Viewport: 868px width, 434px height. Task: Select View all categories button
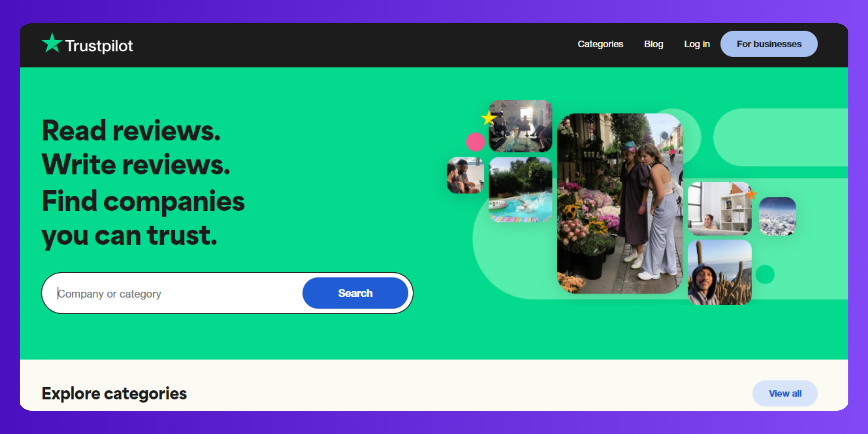tap(785, 393)
